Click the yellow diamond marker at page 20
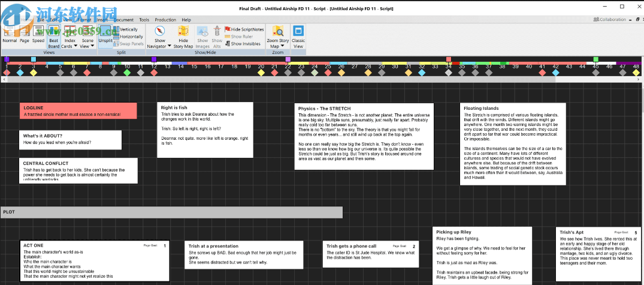This screenshot has width=644, height=285. point(261,73)
